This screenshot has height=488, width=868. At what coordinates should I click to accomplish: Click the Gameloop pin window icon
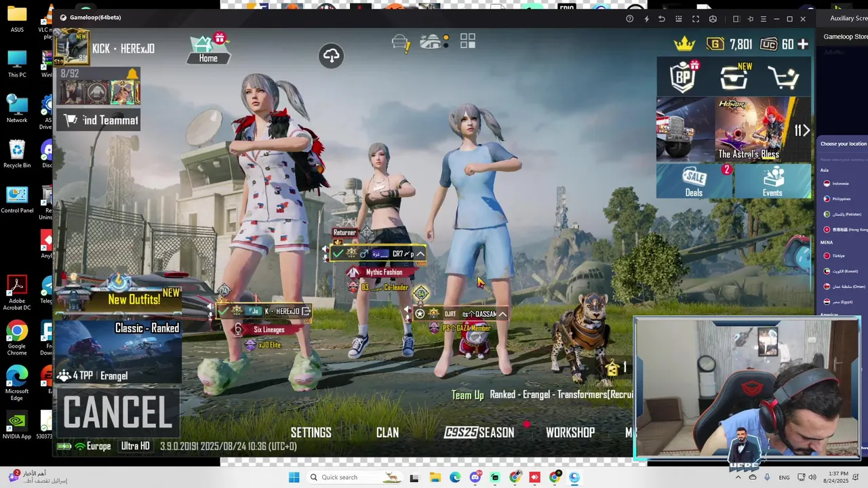point(750,19)
